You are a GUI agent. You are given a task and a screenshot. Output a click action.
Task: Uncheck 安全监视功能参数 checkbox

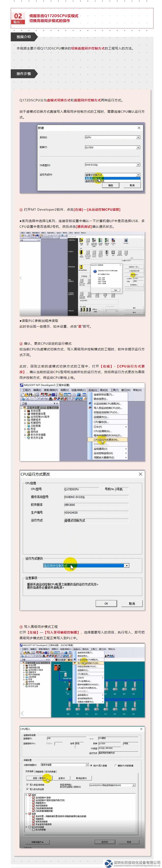33,824
